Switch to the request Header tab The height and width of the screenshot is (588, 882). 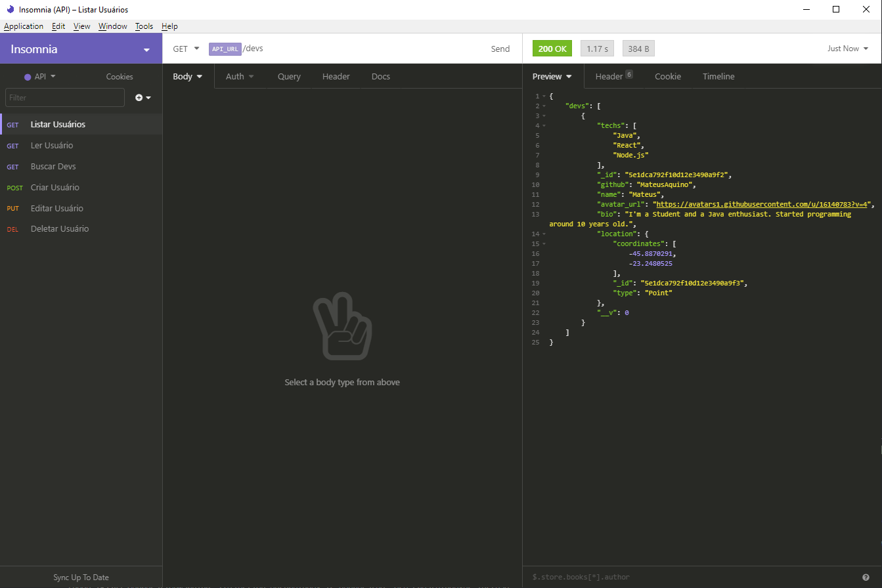[x=336, y=76]
